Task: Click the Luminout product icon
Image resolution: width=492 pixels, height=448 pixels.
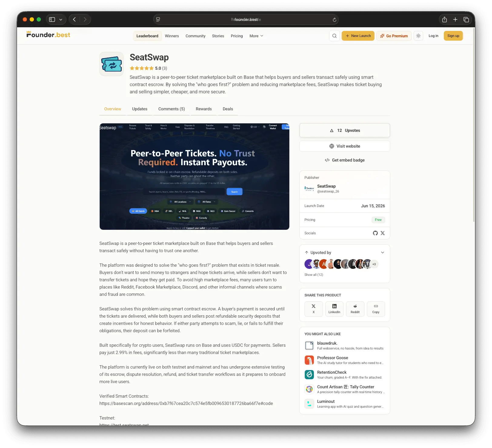Action: (x=309, y=404)
